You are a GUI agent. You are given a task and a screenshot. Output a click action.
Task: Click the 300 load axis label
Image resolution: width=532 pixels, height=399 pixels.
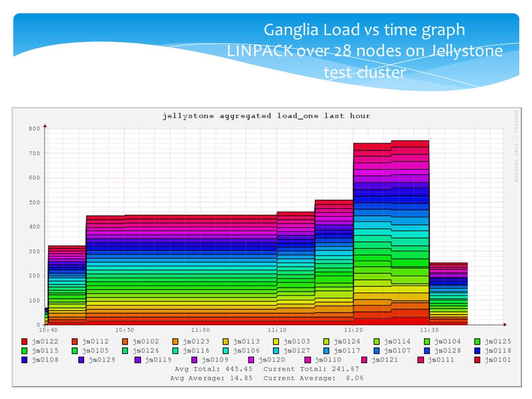[x=34, y=252]
